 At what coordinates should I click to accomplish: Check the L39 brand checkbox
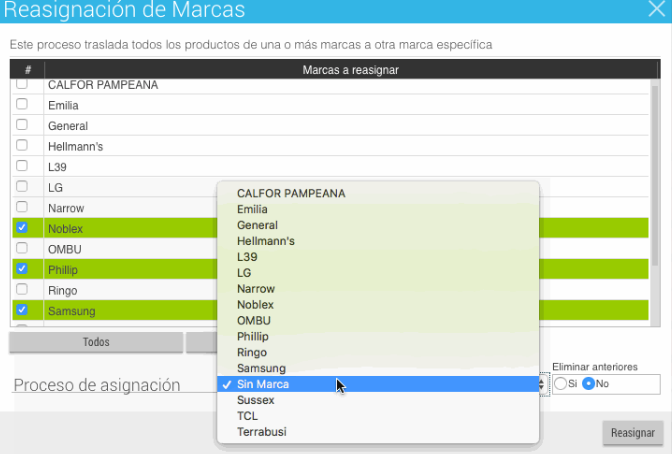pos(22,166)
